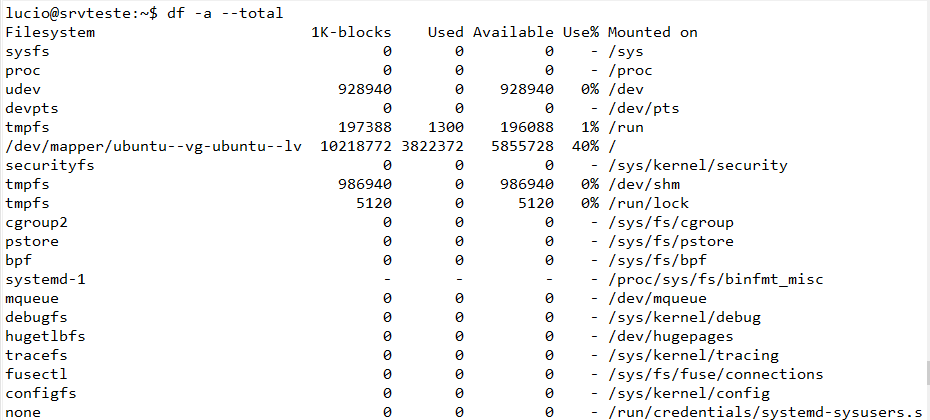Click the command text 'df -a --total'

(225, 13)
